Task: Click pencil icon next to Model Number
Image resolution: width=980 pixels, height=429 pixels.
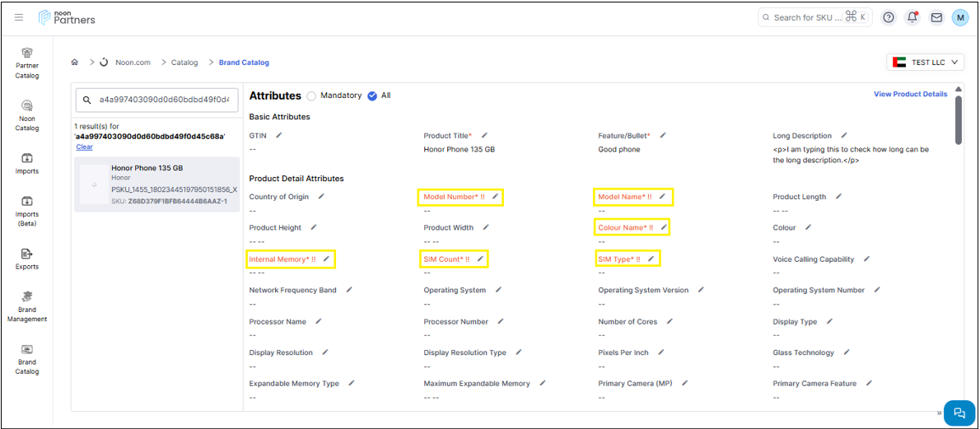Action: pos(495,197)
